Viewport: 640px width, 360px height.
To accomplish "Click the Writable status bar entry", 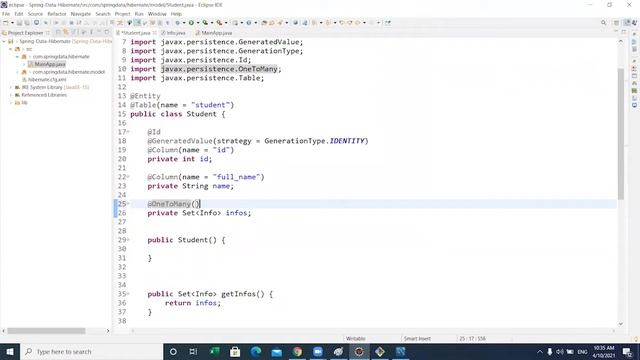I will [356, 338].
